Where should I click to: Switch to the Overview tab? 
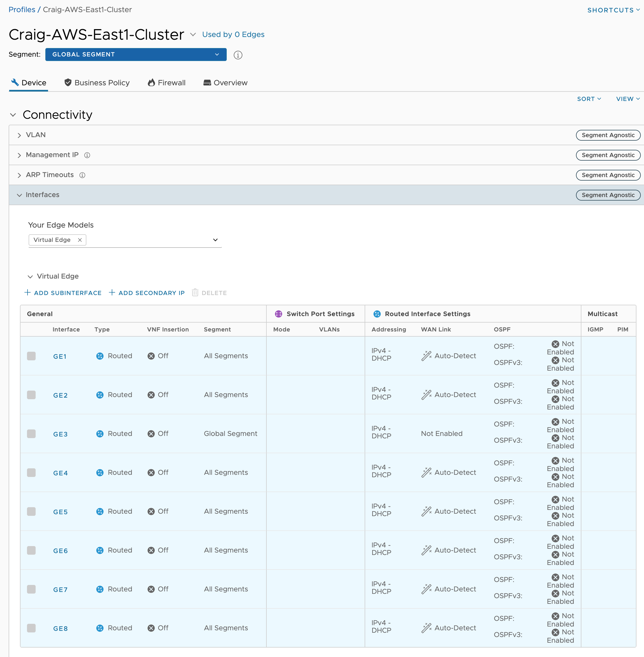pyautogui.click(x=226, y=83)
